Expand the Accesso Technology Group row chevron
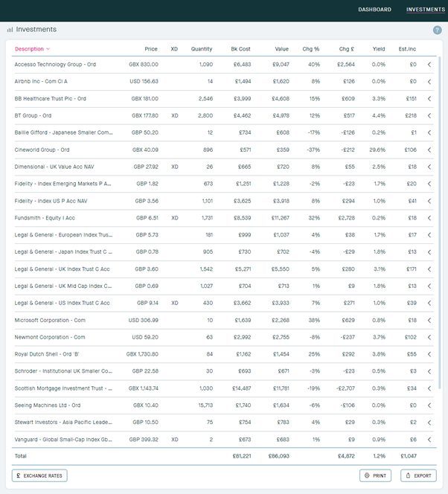 [x=429, y=65]
